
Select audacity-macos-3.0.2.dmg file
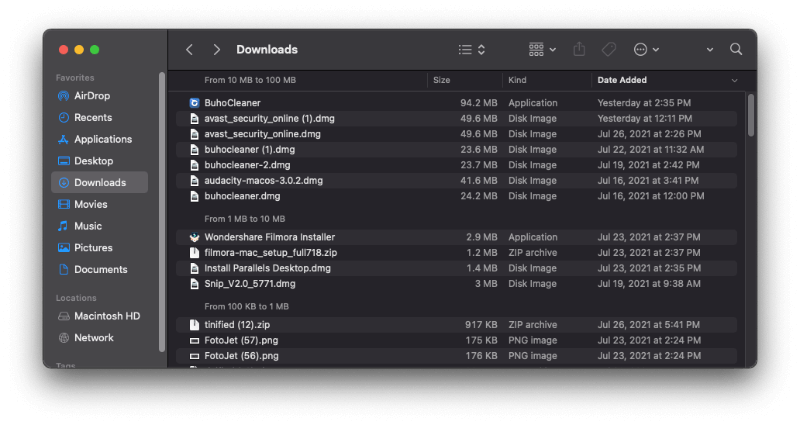point(263,181)
